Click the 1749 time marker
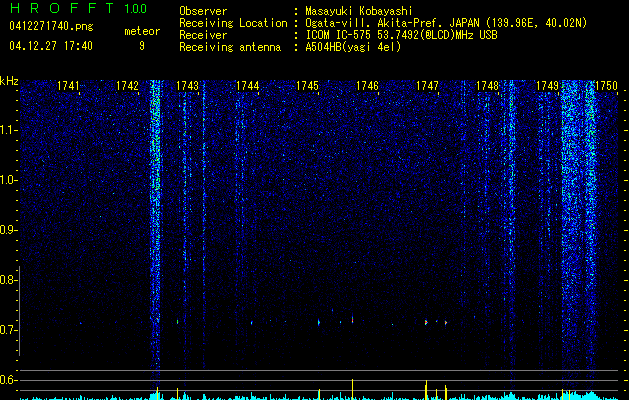 [x=547, y=85]
